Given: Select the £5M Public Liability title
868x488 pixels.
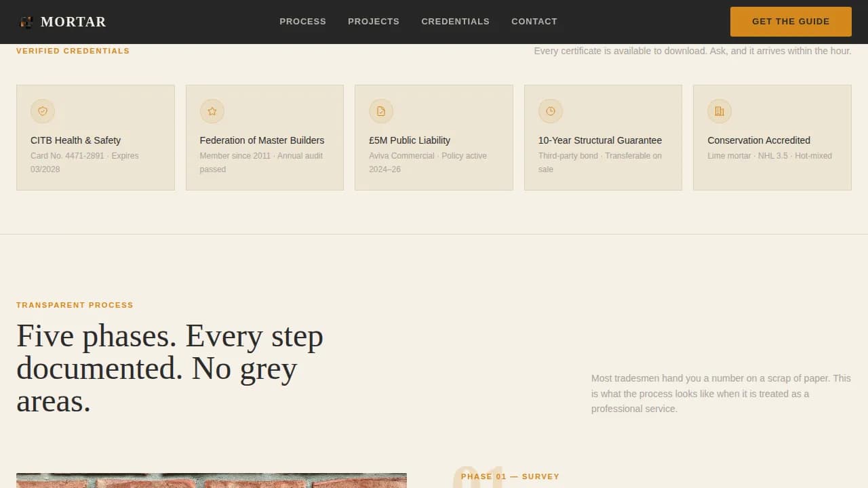Looking at the screenshot, I should [x=410, y=140].
